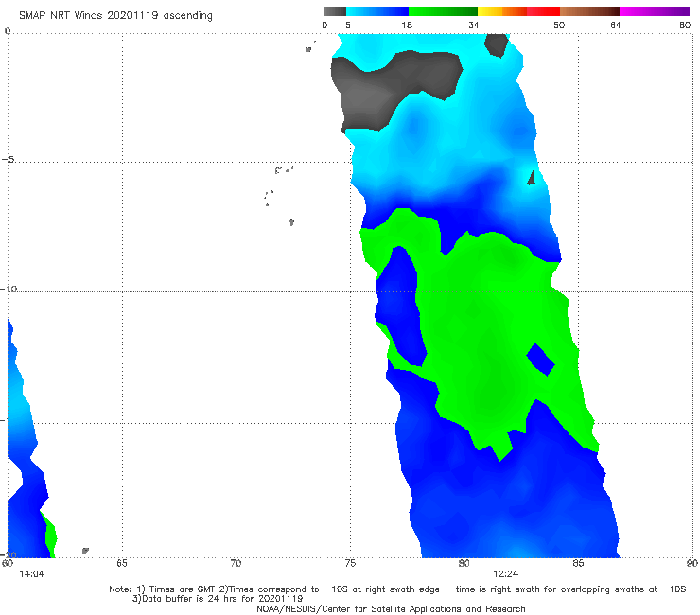The image size is (700, 615).
Task: Click the title "SMAP NRT Winds 20201119 ascending"
Action: [115, 16]
